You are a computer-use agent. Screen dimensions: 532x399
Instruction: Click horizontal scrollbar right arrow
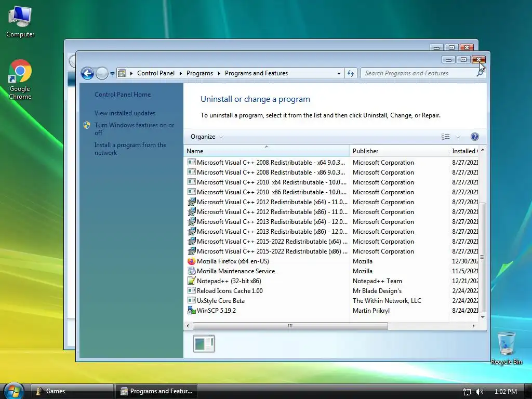[x=473, y=326]
